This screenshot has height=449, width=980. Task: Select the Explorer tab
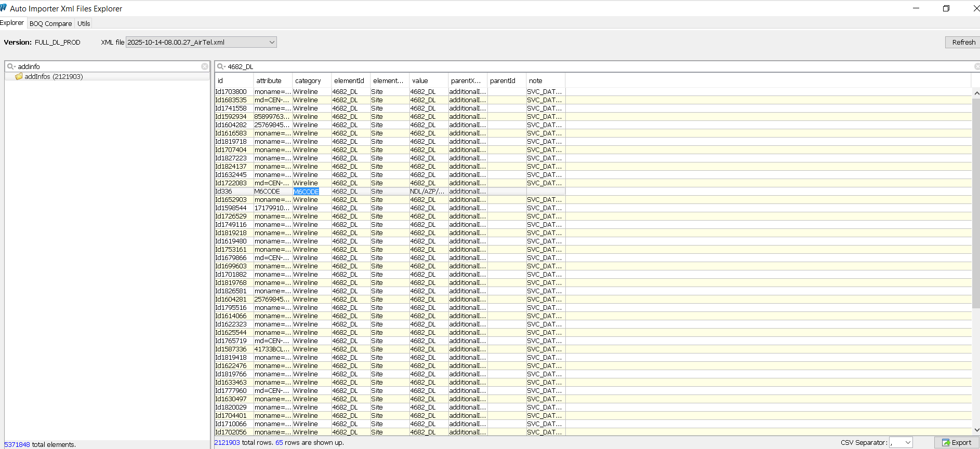[x=12, y=23]
